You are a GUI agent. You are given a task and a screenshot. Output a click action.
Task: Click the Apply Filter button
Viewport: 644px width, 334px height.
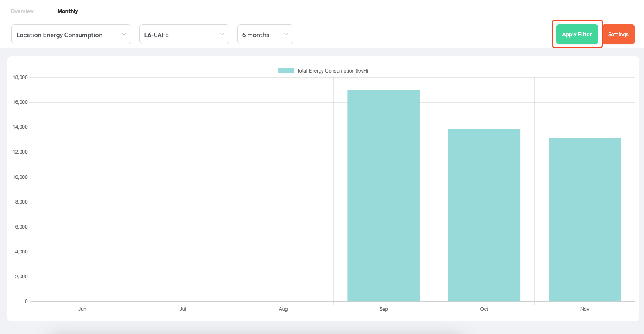click(577, 34)
